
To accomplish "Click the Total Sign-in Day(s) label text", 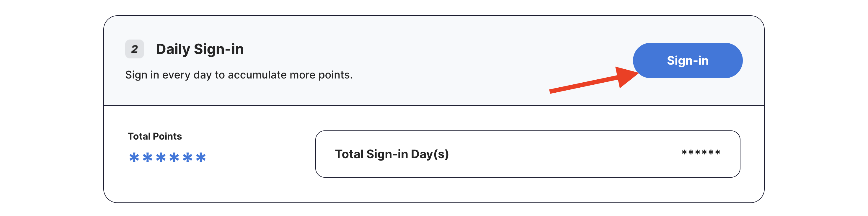I will point(392,154).
